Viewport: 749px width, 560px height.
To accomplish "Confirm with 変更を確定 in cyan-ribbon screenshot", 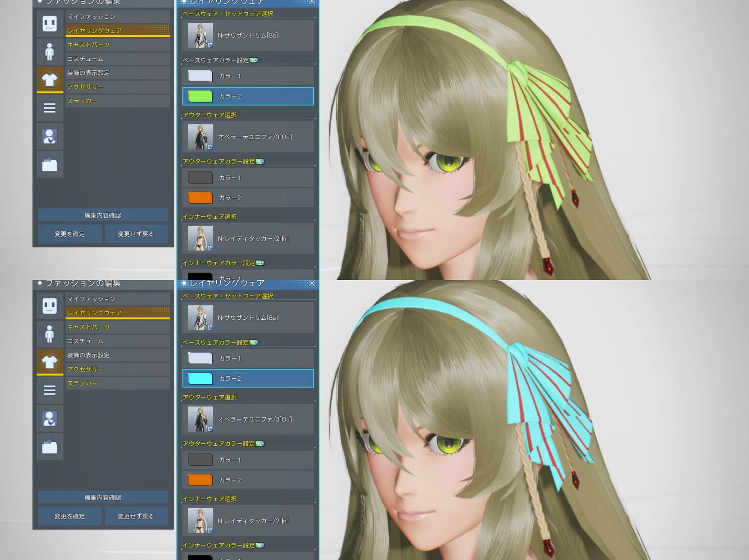I will click(70, 516).
